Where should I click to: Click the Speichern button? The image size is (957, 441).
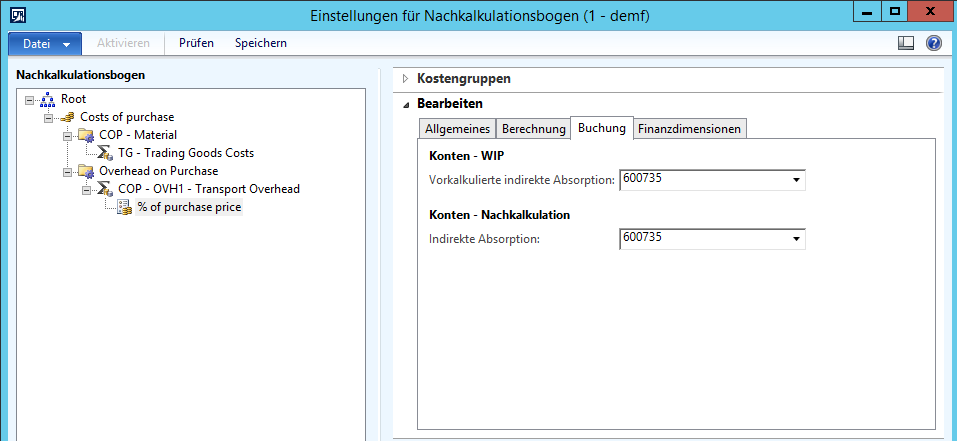(x=261, y=43)
